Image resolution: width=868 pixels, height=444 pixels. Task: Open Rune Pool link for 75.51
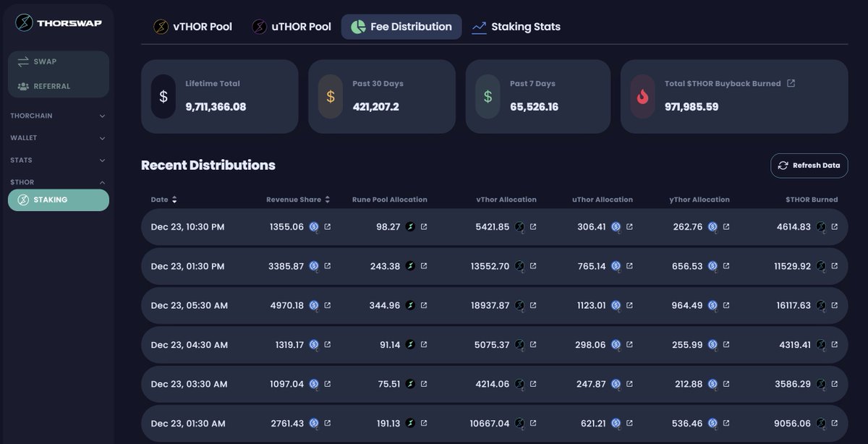424,384
